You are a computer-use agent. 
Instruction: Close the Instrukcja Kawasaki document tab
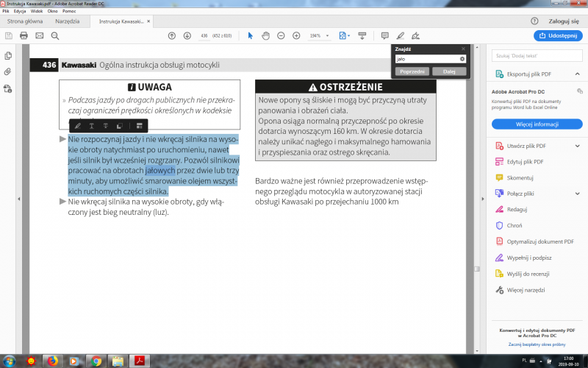pyautogui.click(x=148, y=21)
